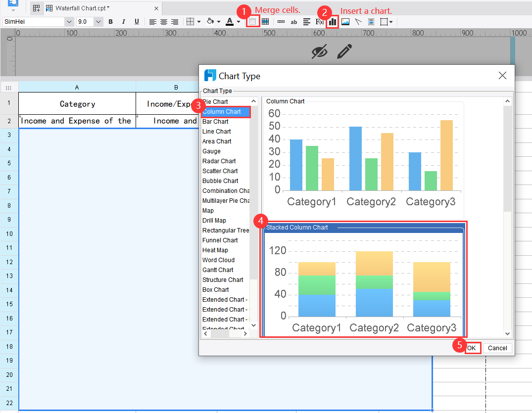Click the new template icon beside the tab

(35, 8)
